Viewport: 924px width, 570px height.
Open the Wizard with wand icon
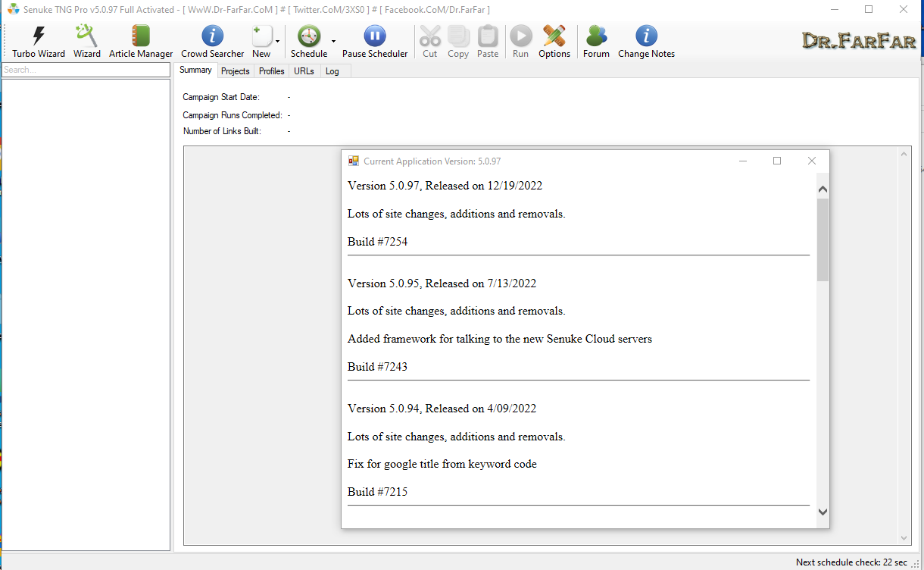86,42
